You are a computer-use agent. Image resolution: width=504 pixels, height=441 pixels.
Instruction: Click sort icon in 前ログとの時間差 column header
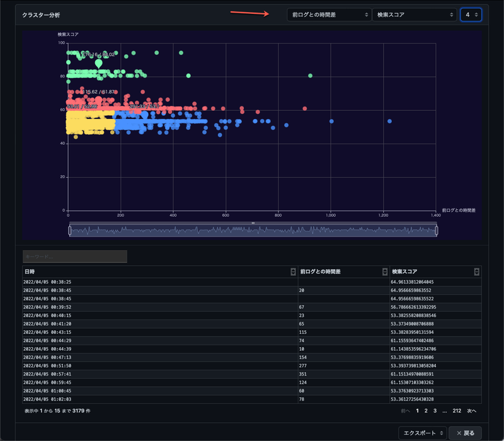(x=385, y=272)
